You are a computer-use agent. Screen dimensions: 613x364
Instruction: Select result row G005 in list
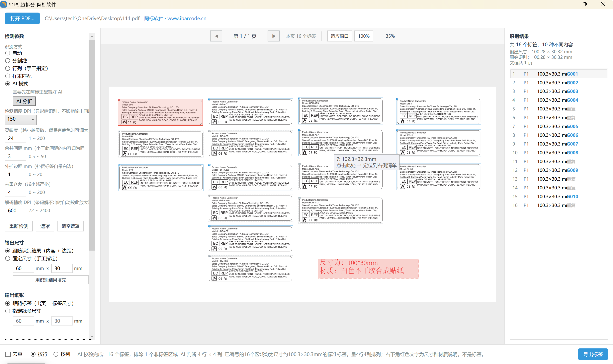tap(559, 126)
